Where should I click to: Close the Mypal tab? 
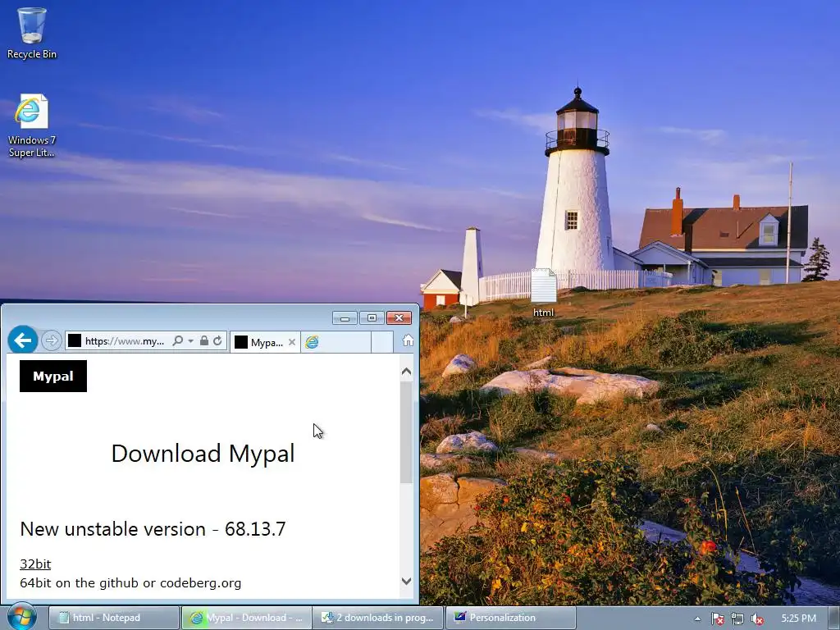coord(292,342)
